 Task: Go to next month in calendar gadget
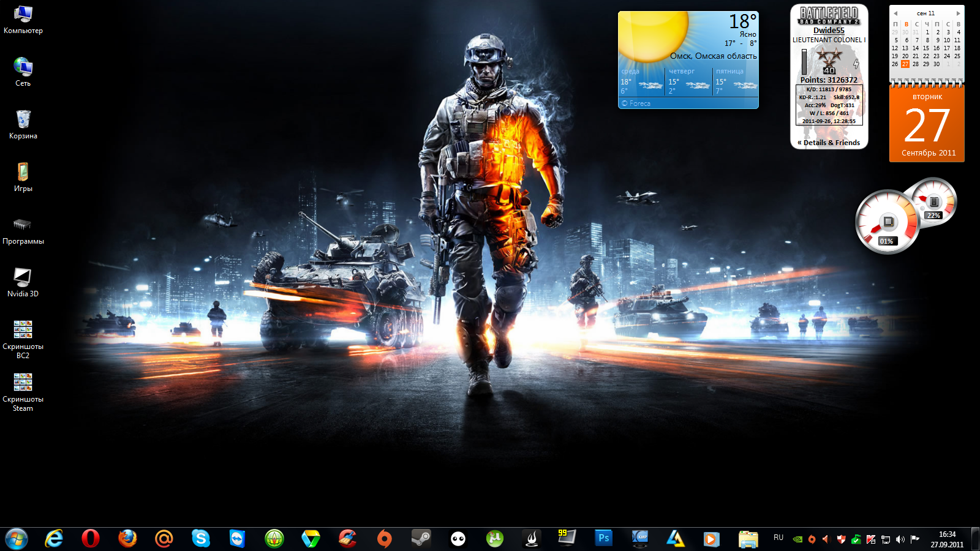(959, 13)
